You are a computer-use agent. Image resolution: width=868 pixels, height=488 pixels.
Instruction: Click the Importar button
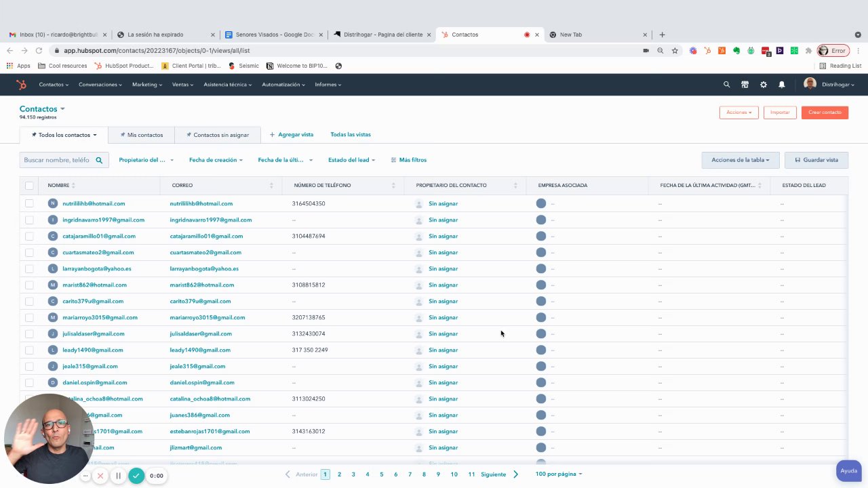click(780, 113)
